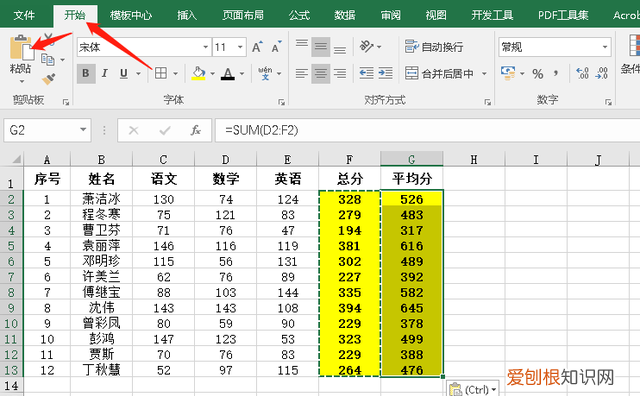
Task: Apply percent style format
Action: coord(538,73)
